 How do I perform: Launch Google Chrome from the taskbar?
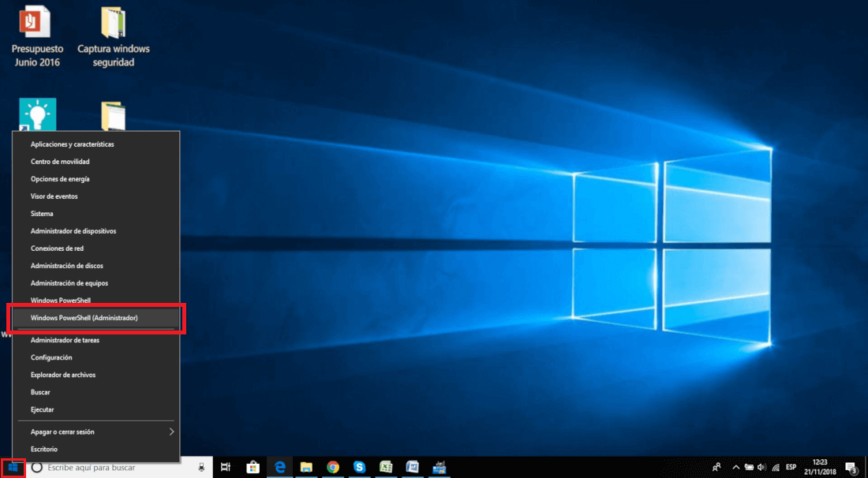point(333,468)
